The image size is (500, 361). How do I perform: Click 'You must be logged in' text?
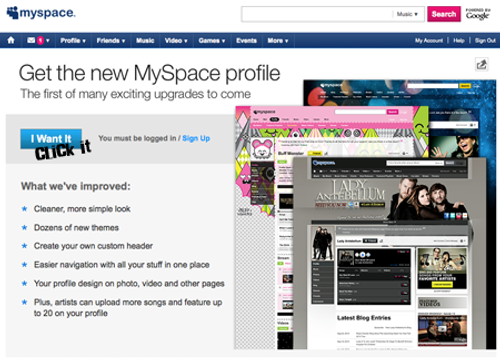(x=137, y=138)
